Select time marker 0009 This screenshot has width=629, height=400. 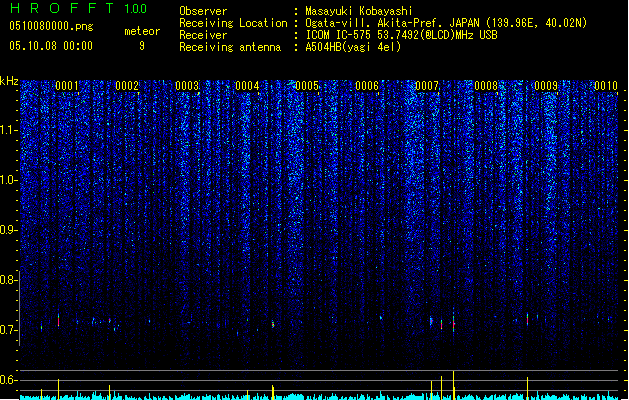tap(546, 85)
